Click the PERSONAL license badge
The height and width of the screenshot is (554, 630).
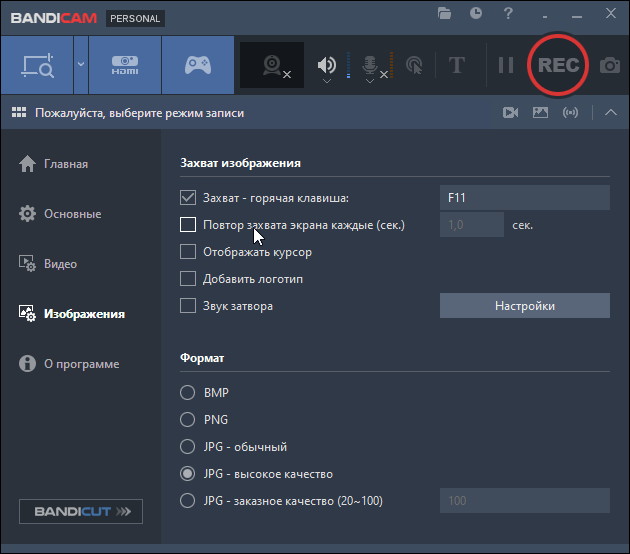[x=135, y=18]
